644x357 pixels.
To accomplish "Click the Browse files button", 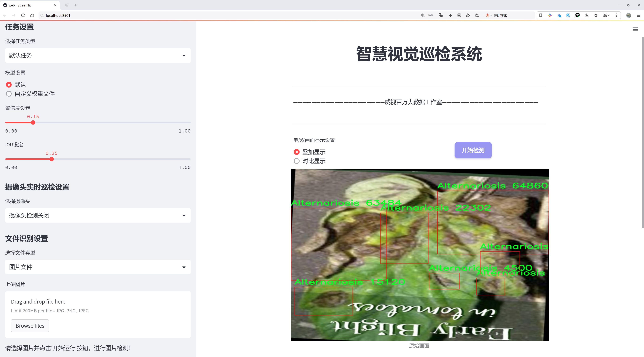I will click(x=30, y=326).
